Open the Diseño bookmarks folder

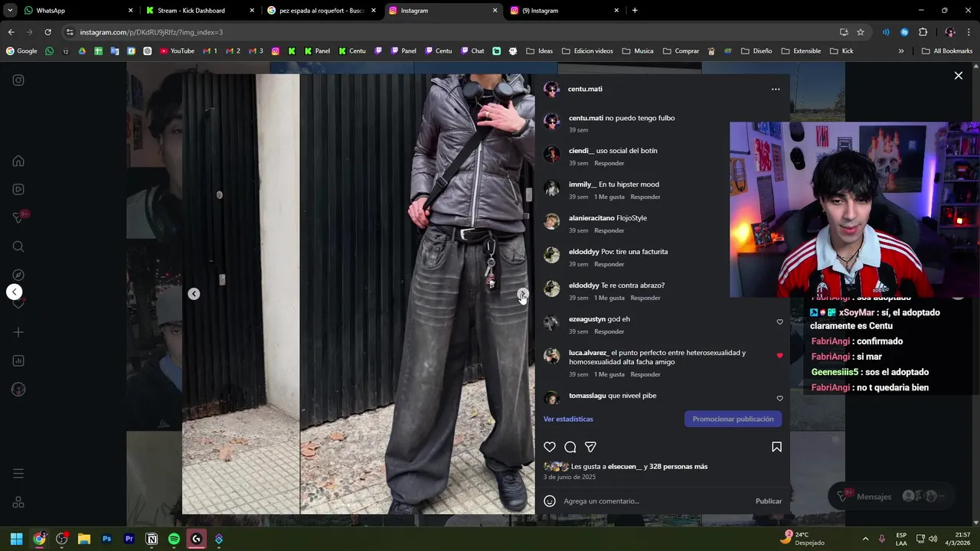756,51
